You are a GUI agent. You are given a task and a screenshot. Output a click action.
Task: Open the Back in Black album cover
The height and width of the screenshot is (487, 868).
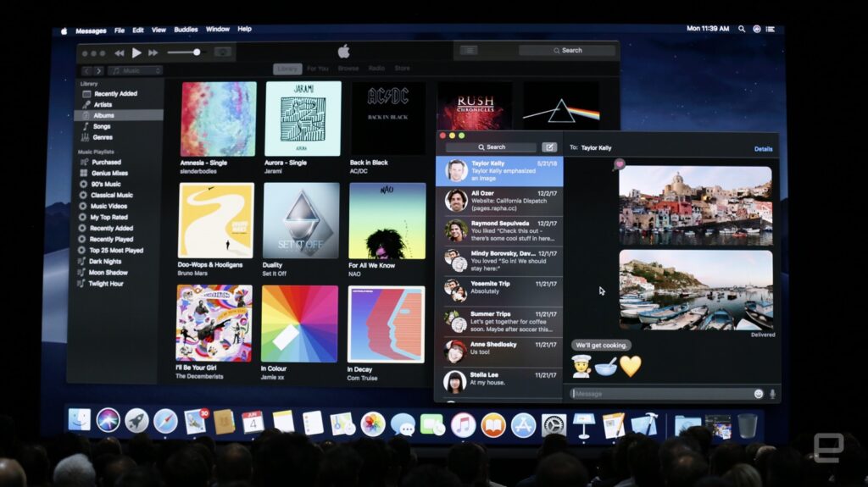click(387, 119)
